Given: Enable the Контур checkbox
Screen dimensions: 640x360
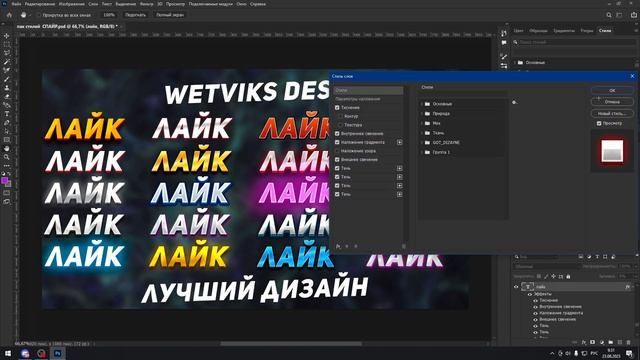Looking at the screenshot, I should [x=340, y=116].
